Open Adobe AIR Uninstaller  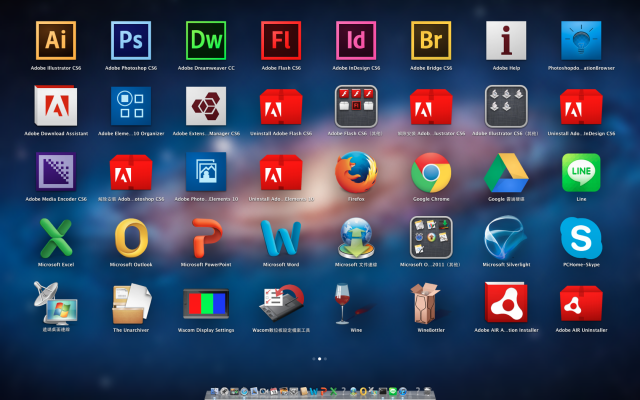(581, 304)
